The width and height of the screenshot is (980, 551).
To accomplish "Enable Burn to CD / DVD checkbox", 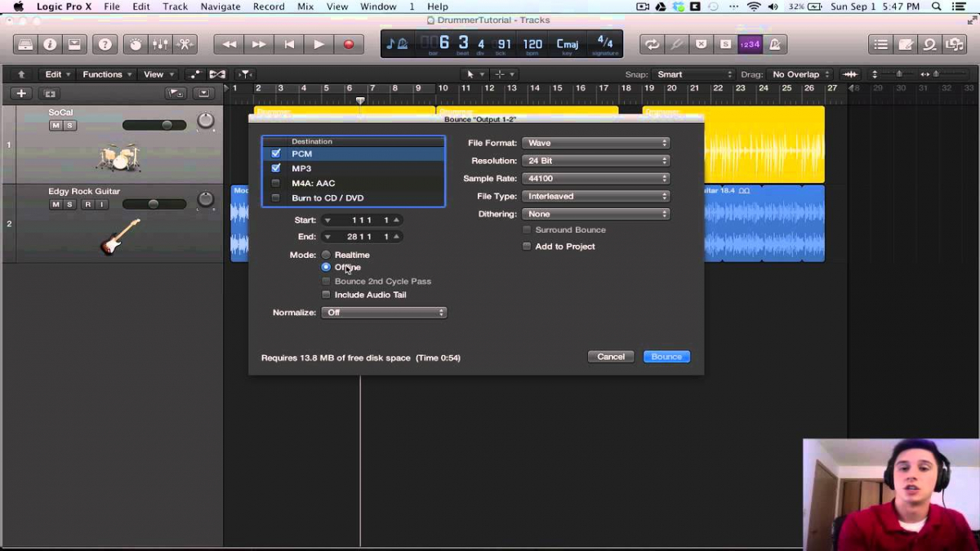I will (x=276, y=198).
